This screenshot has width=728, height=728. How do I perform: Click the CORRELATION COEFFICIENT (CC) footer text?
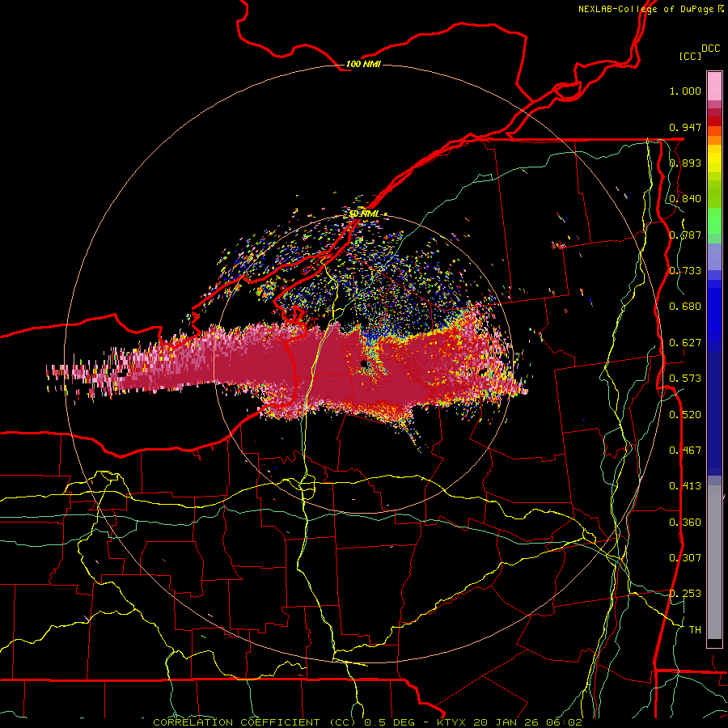tap(255, 722)
